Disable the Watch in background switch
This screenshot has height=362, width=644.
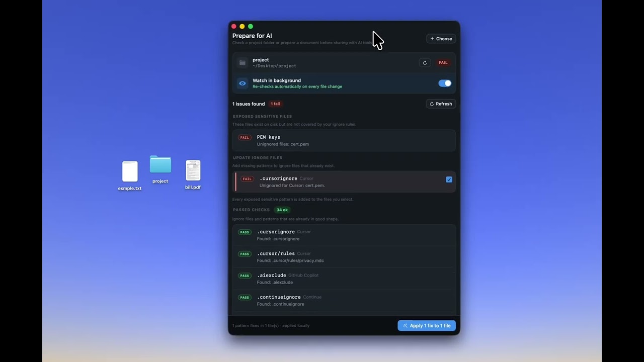click(x=445, y=83)
